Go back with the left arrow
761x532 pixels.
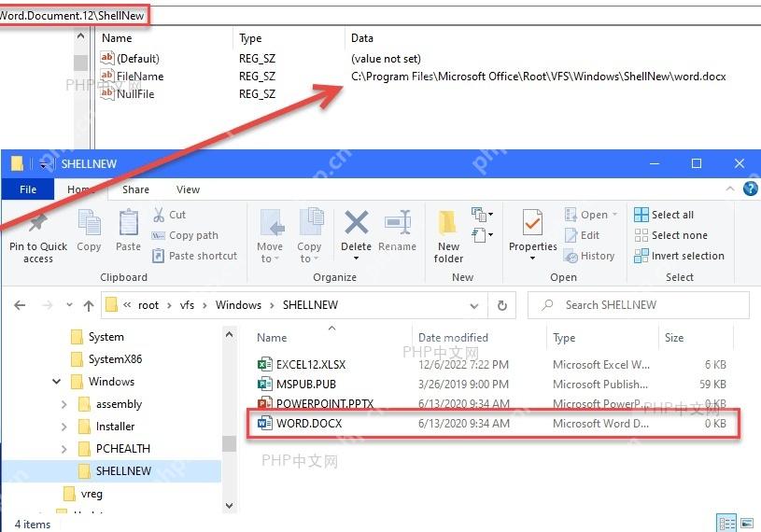pos(20,305)
